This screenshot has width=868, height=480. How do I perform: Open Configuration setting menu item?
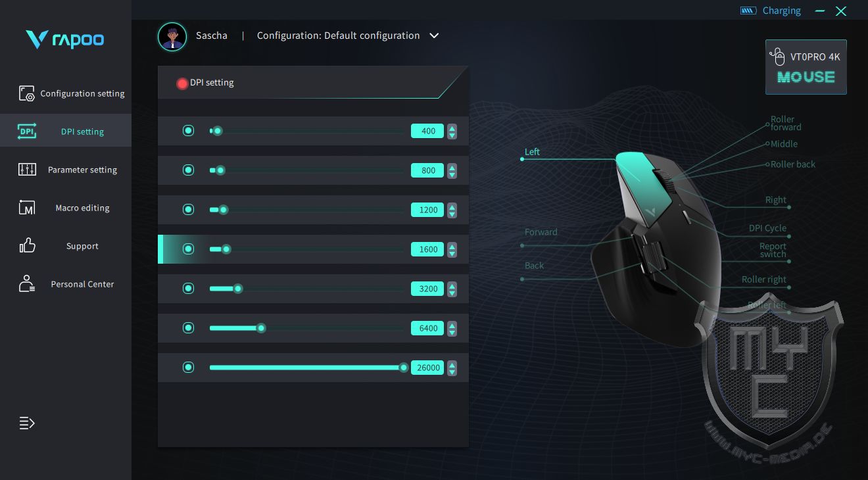[x=66, y=93]
